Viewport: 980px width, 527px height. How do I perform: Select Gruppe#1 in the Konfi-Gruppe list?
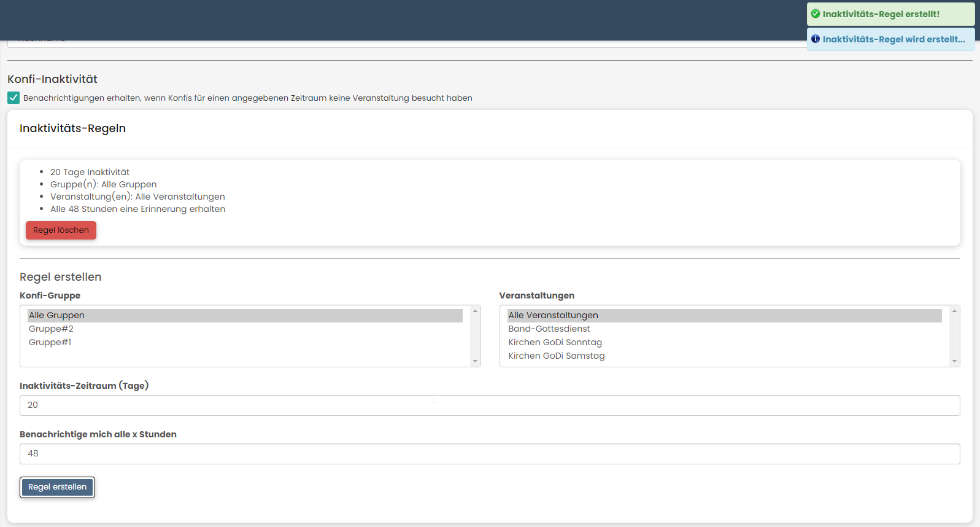coord(245,342)
